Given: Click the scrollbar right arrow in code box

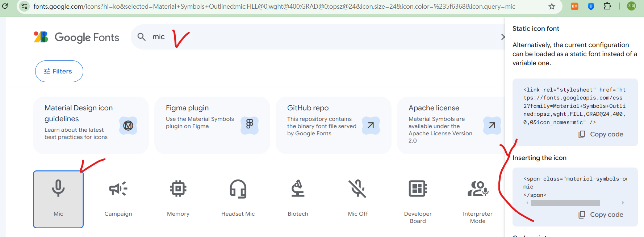Looking at the screenshot, I should pos(623,203).
